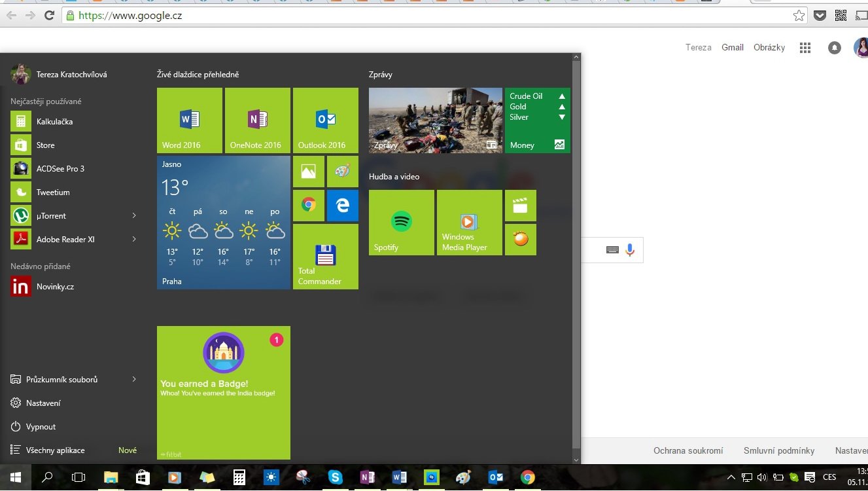The height and width of the screenshot is (491, 868).
Task: Open the Pocket extension in Chrome
Action: (x=820, y=16)
